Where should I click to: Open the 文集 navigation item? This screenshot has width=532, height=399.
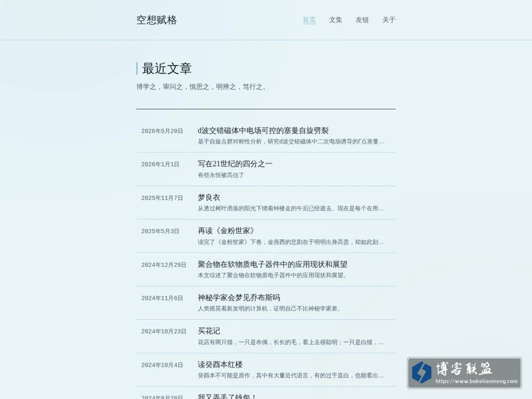(336, 20)
